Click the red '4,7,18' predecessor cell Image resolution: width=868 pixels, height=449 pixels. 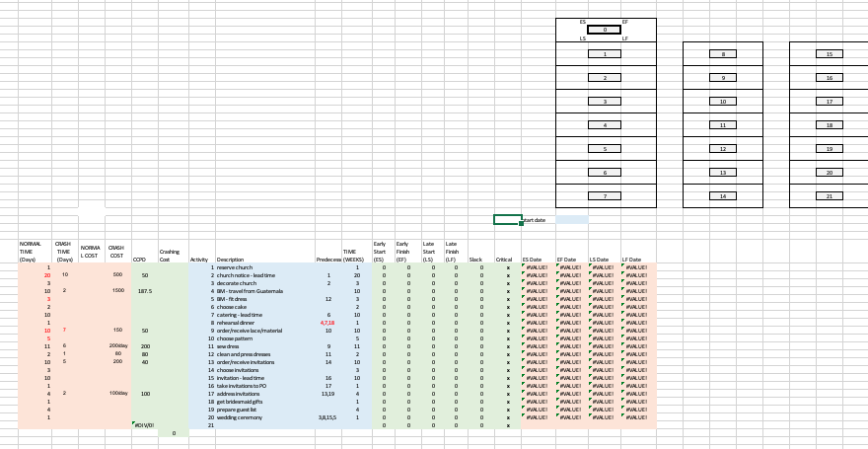point(327,323)
